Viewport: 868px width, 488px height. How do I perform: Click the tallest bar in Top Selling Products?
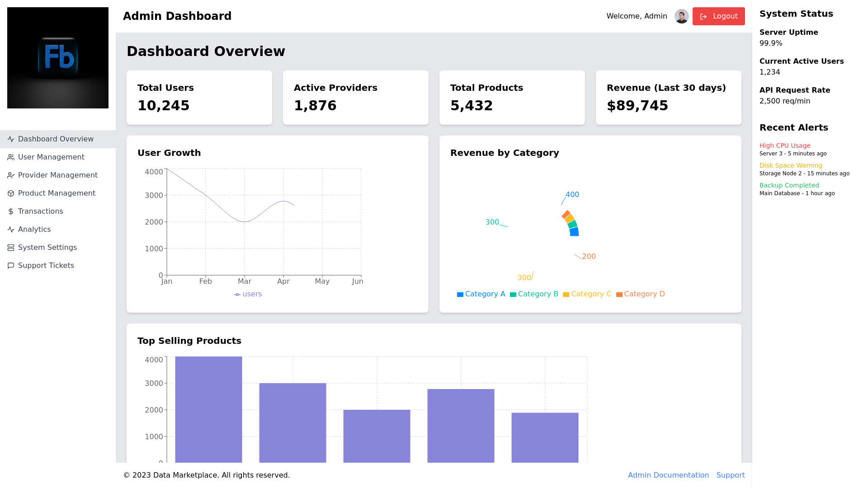coord(208,409)
